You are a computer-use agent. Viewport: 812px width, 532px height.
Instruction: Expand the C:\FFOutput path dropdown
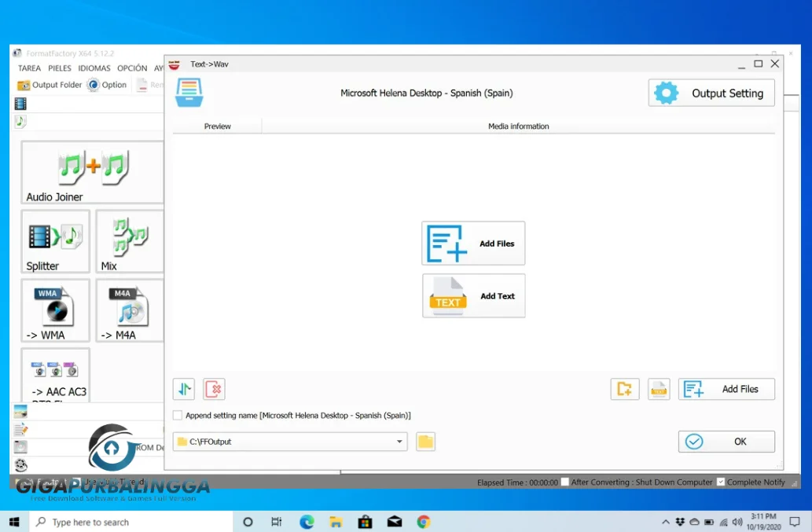point(399,442)
